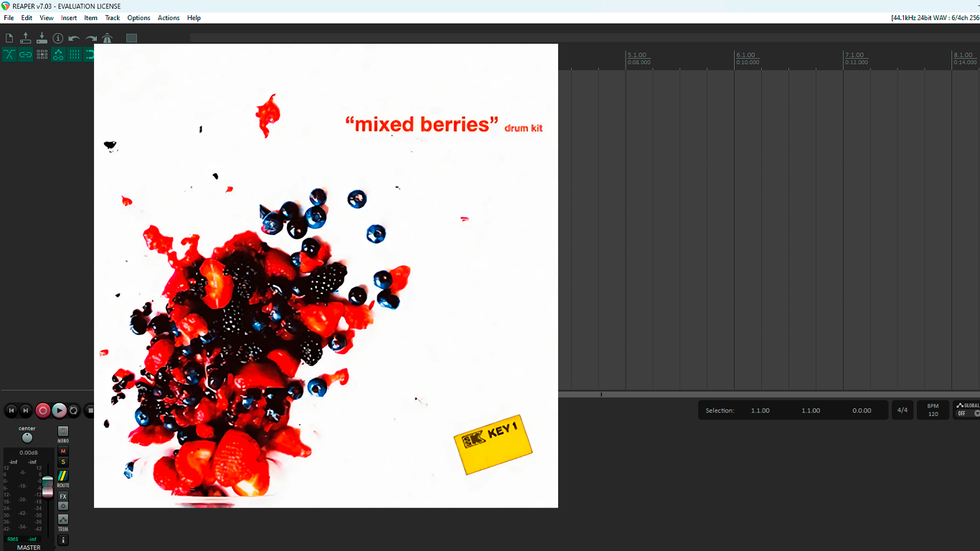This screenshot has height=551, width=980.
Task: Click the Play button
Action: [x=60, y=410]
